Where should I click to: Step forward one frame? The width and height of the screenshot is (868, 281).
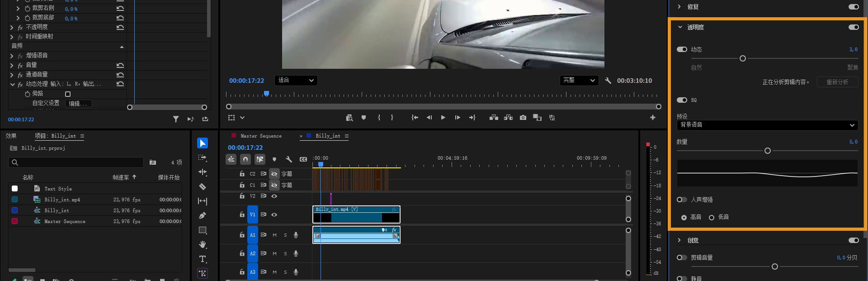click(x=458, y=118)
